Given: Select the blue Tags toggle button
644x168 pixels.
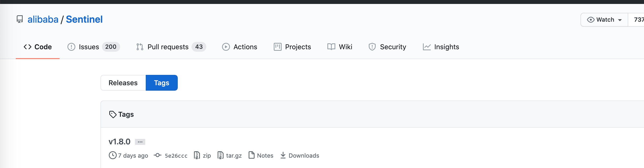Looking at the screenshot, I should [161, 83].
